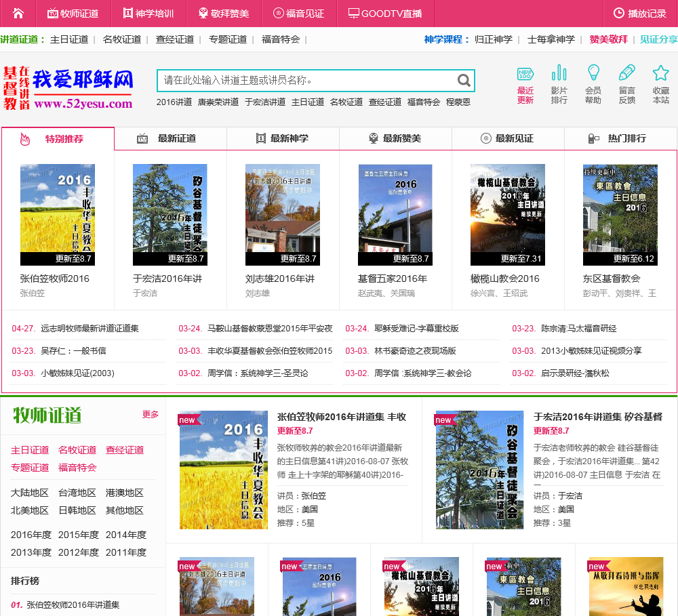The width and height of the screenshot is (678, 616).
Task: Open 查经证道 link in top subnav
Action: (175, 39)
